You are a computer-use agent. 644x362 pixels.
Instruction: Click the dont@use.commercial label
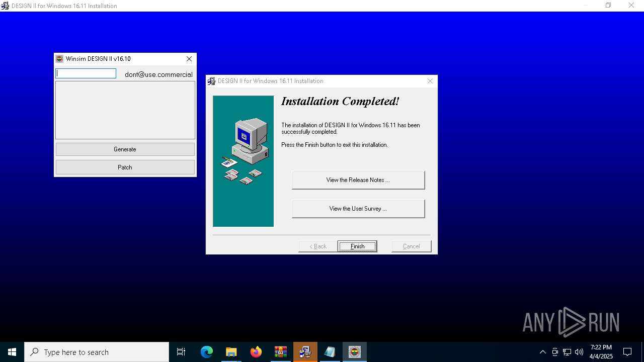pos(158,74)
